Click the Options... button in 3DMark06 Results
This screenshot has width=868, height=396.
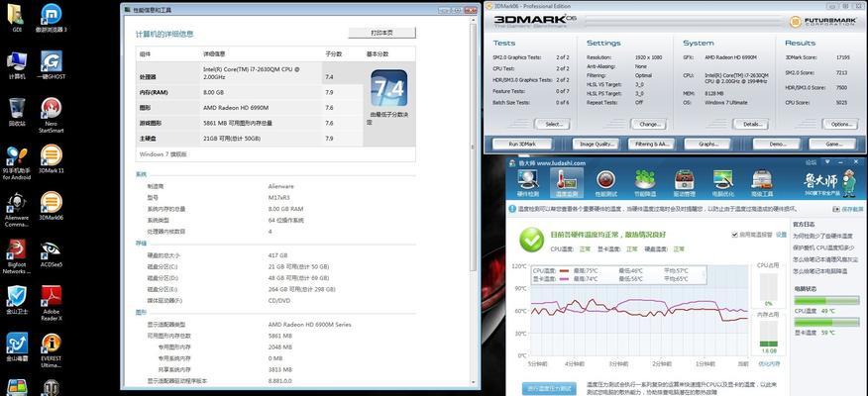tap(840, 124)
